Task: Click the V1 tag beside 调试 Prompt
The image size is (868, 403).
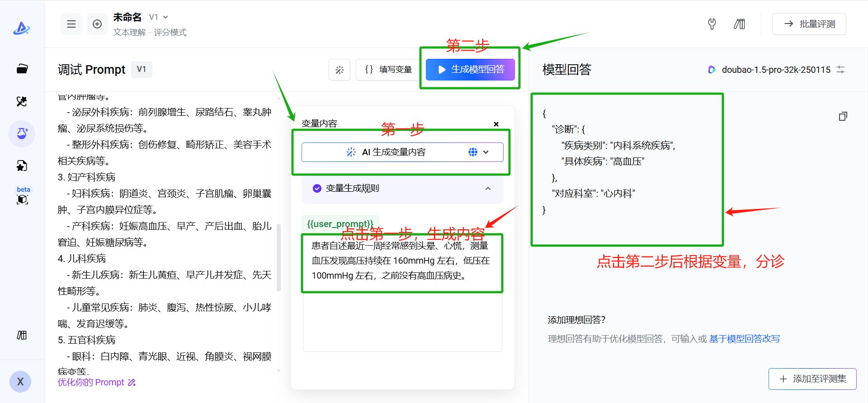Action: 142,69
